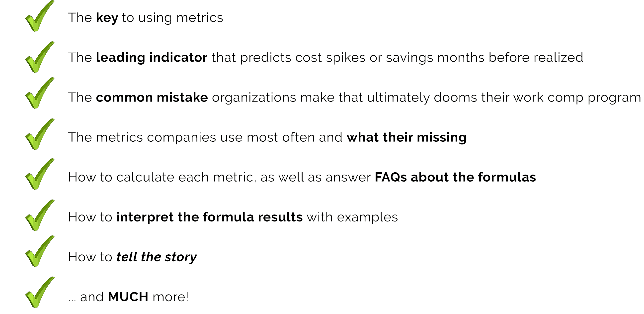Click the words 'work comp program'

click(577, 98)
